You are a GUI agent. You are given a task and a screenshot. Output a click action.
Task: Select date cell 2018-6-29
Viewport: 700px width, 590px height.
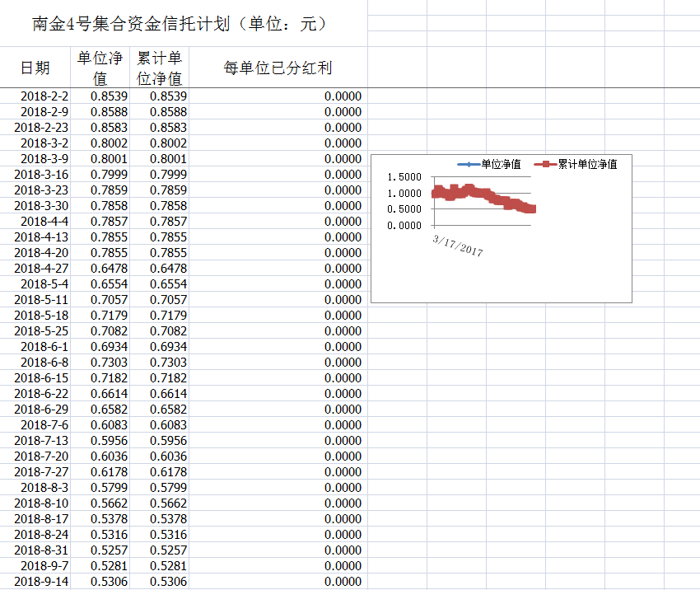(x=35, y=409)
